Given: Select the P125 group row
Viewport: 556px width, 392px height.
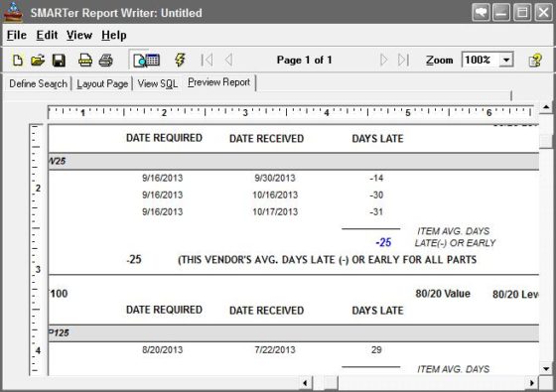Looking at the screenshot, I should pos(294,333).
